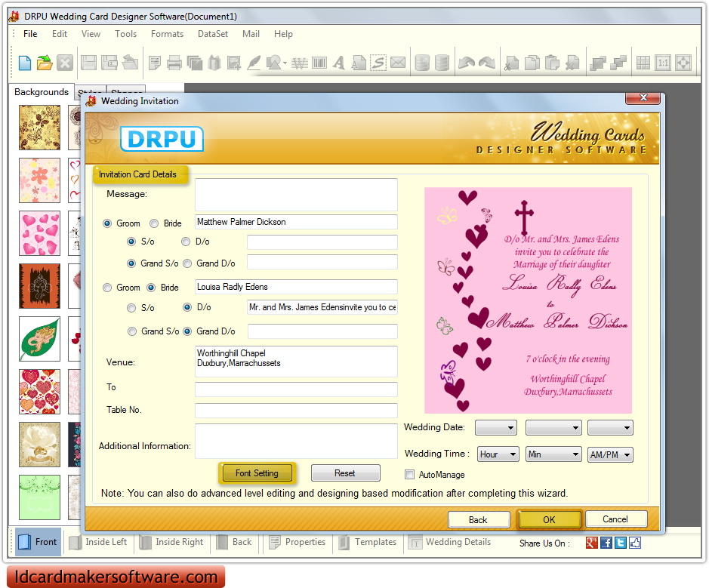Select the green leaf background thumbnail
The height and width of the screenshot is (588, 709).
[40, 339]
